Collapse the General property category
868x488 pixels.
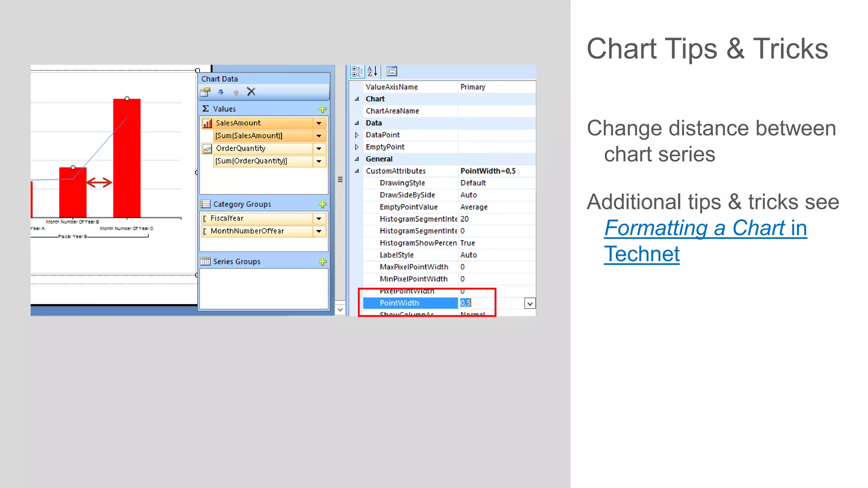point(357,159)
